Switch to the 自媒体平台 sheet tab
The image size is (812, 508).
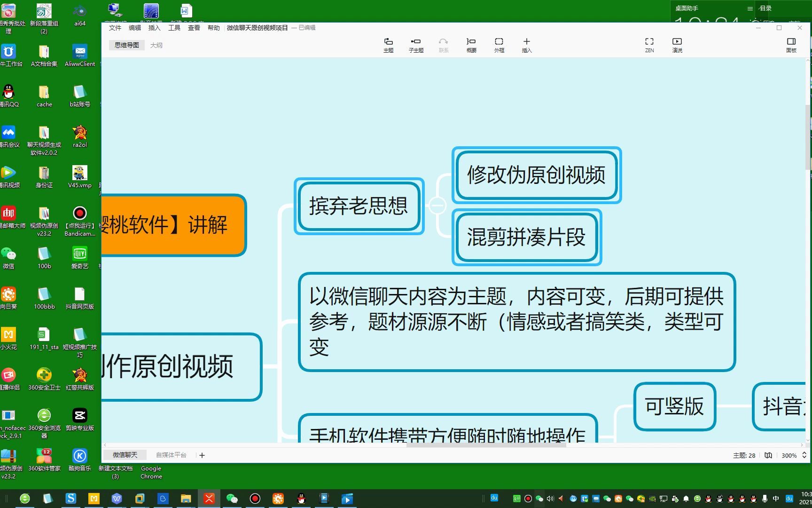pos(171,455)
